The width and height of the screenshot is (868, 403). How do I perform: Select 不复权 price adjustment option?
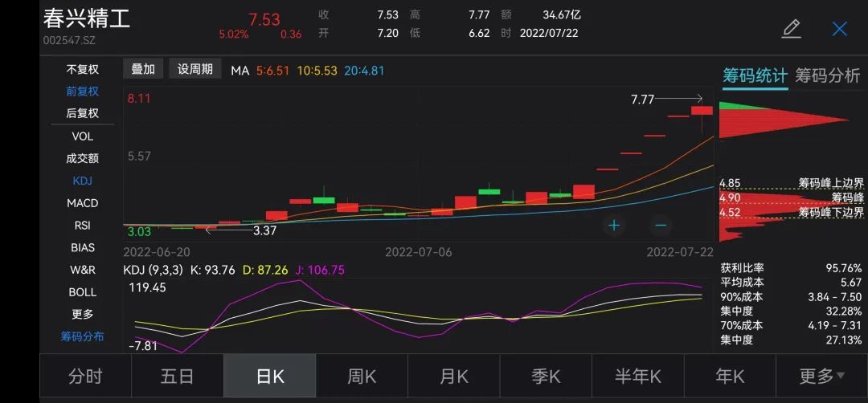[82, 70]
